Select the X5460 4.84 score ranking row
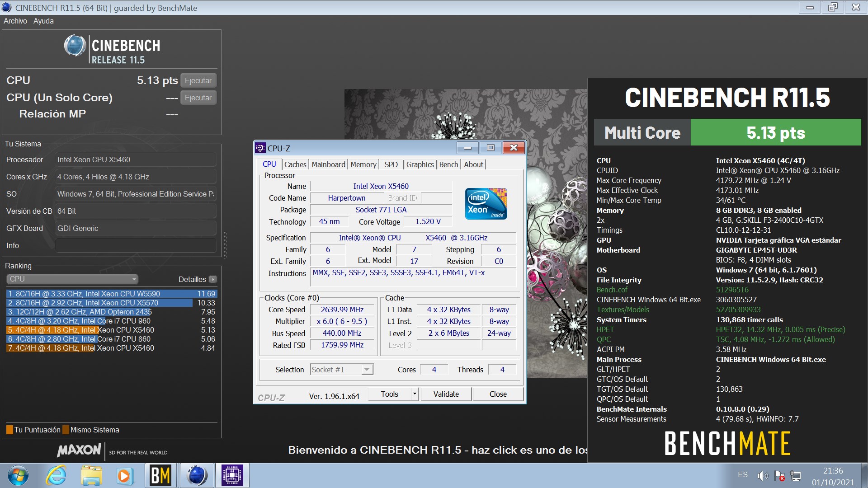Image resolution: width=868 pixels, height=488 pixels. coord(112,348)
